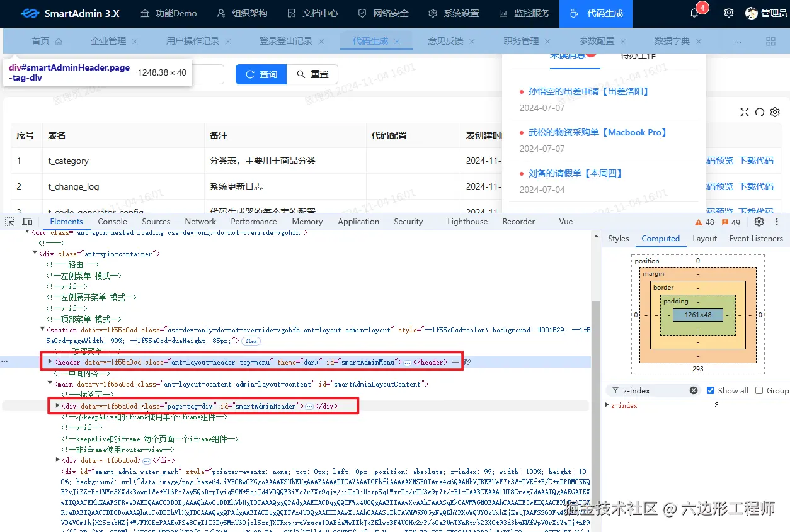Image resolution: width=790 pixels, height=532 pixels.
Task: Show more tabs via the ellipsis
Action: pyautogui.click(x=738, y=41)
